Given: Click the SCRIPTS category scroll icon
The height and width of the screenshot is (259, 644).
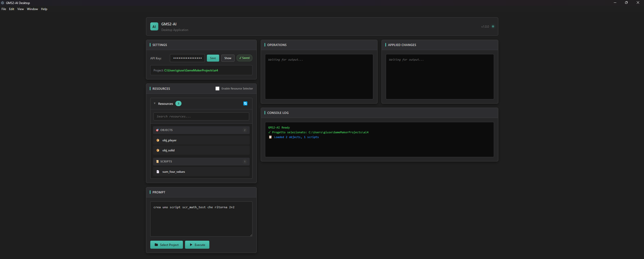Looking at the screenshot, I should (x=158, y=161).
